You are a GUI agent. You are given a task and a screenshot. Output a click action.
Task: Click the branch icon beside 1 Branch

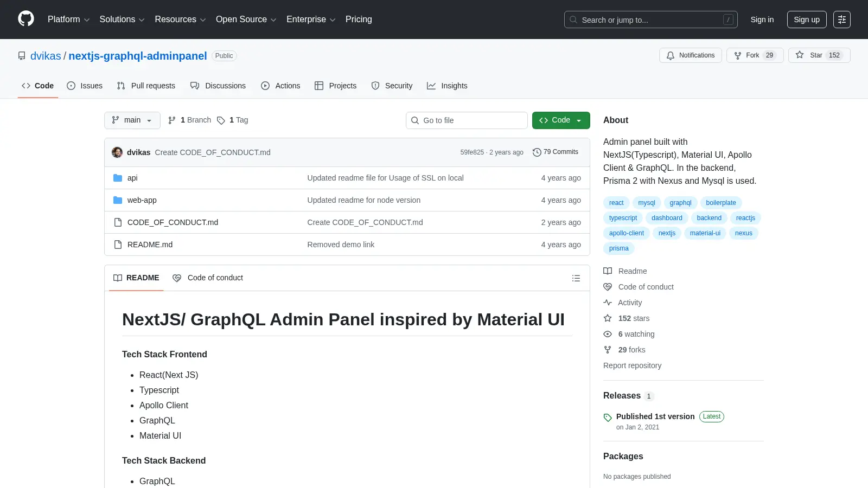point(172,120)
